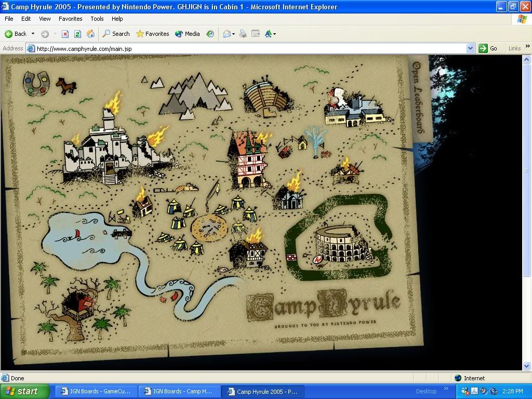Refresh the page with the green arrows icon
Viewport: 532px width, 399px height.
click(77, 34)
